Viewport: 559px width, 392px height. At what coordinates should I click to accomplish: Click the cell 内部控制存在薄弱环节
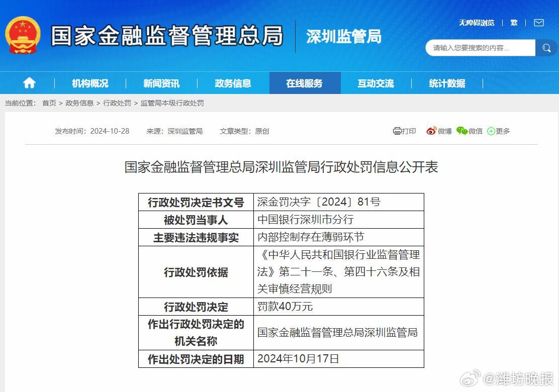point(311,237)
